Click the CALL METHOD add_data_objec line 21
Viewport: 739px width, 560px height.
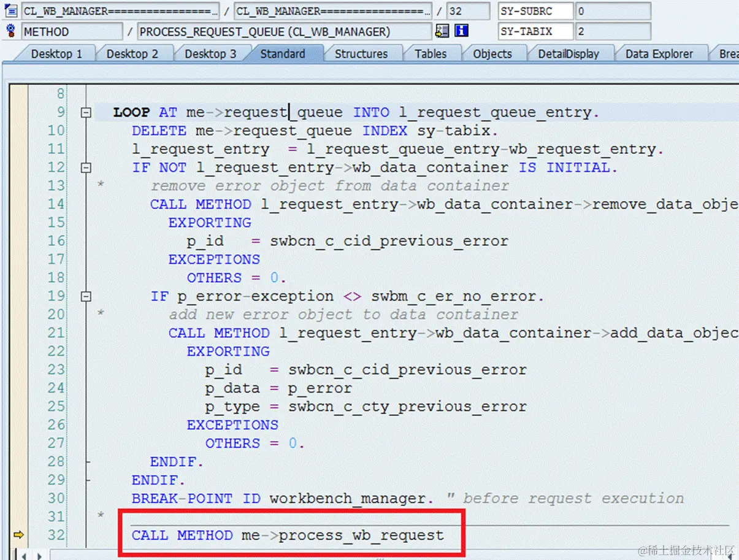pos(453,333)
